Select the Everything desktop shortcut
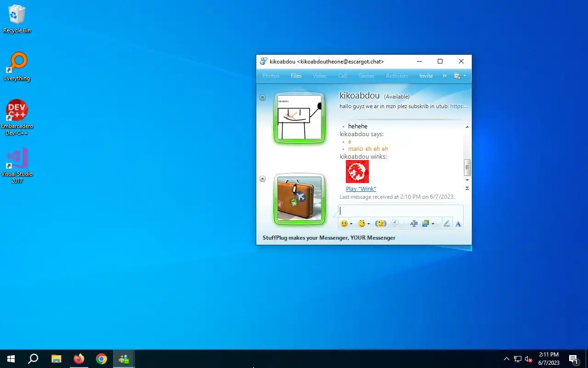The width and height of the screenshot is (588, 368). pyautogui.click(x=17, y=67)
